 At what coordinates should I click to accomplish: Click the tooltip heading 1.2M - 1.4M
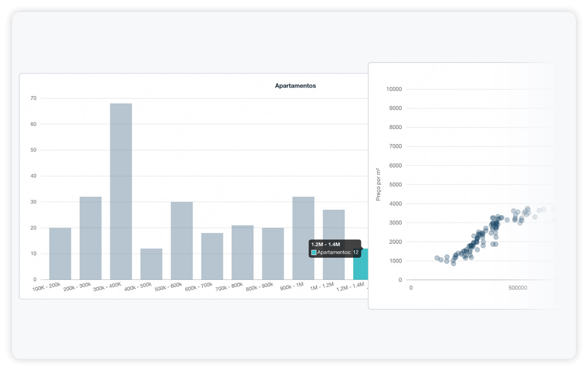325,244
